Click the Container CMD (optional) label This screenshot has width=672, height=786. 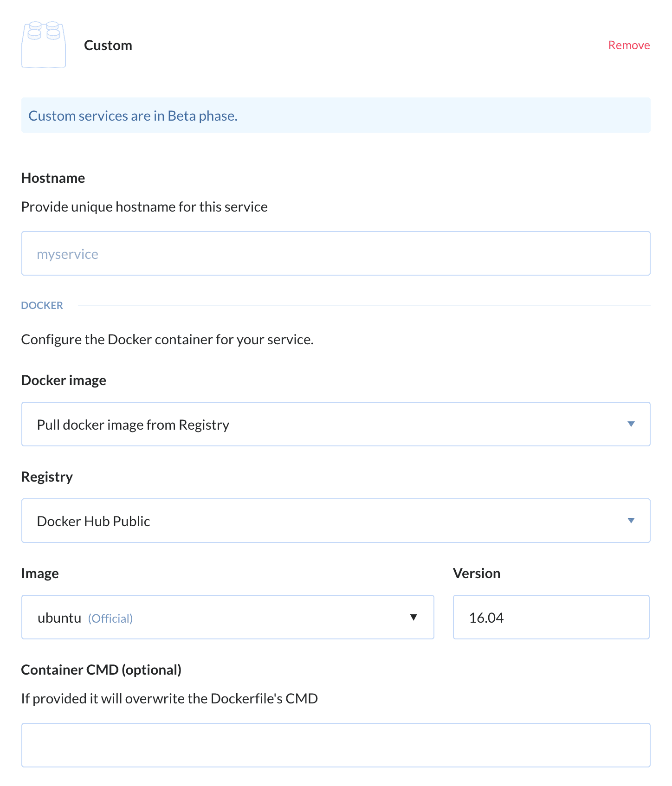(x=101, y=670)
